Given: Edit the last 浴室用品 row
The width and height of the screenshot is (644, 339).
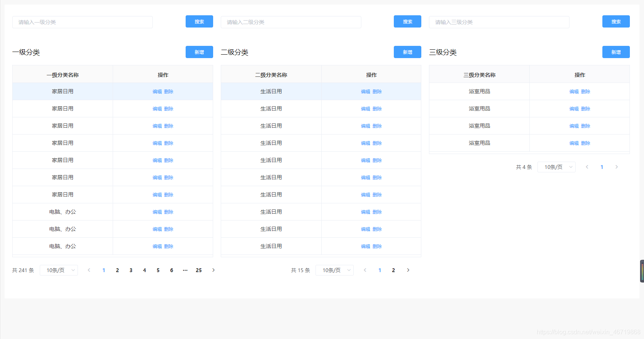Looking at the screenshot, I should pos(574,143).
